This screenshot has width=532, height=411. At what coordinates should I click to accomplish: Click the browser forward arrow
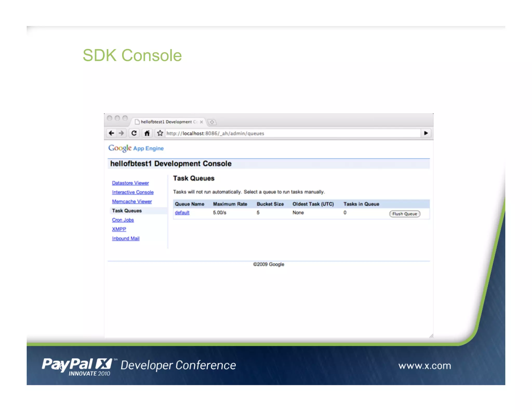coord(121,133)
